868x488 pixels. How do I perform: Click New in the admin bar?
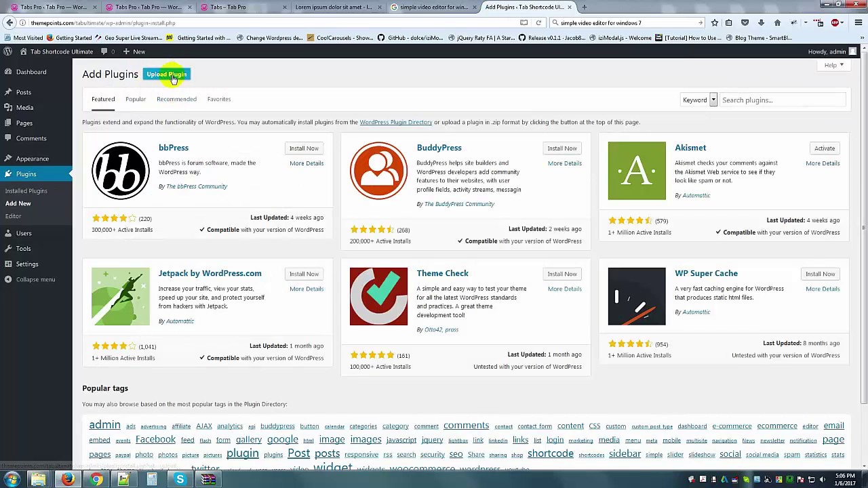[134, 52]
